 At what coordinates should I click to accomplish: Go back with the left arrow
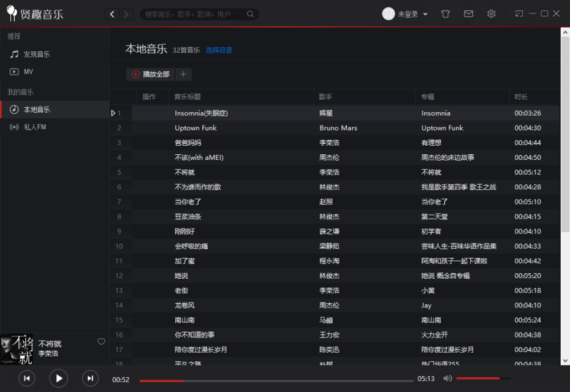pyautogui.click(x=112, y=14)
